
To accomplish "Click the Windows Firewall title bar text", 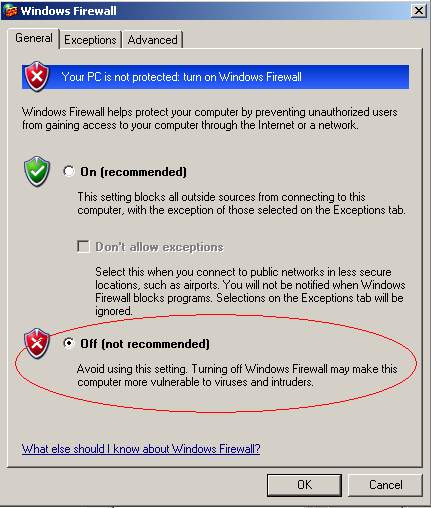I will 69,11.
